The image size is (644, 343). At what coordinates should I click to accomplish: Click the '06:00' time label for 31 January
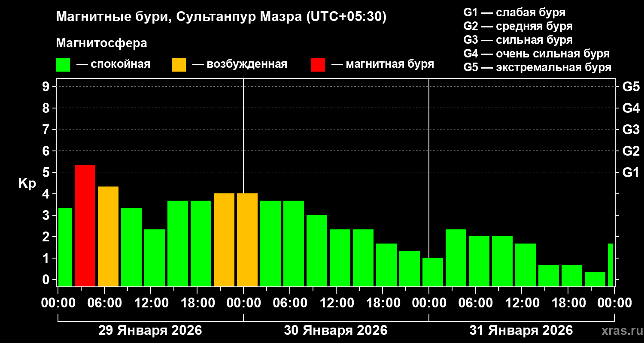coord(475,303)
